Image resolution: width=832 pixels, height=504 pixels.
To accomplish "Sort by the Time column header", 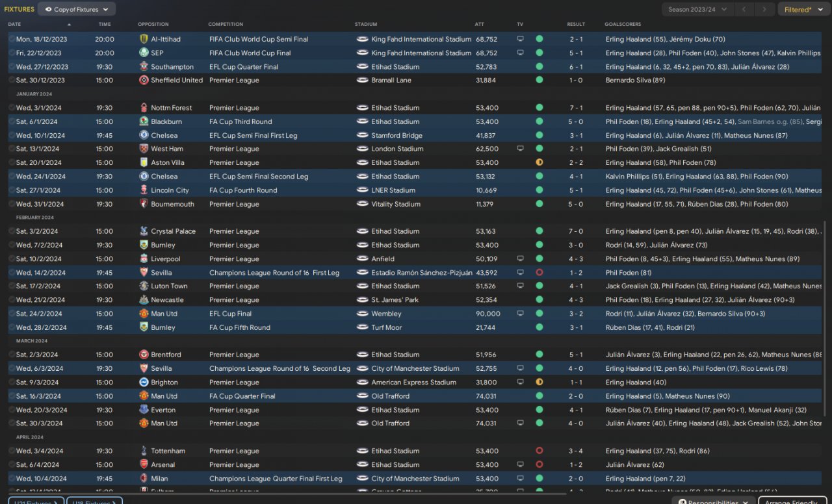I will click(x=105, y=24).
